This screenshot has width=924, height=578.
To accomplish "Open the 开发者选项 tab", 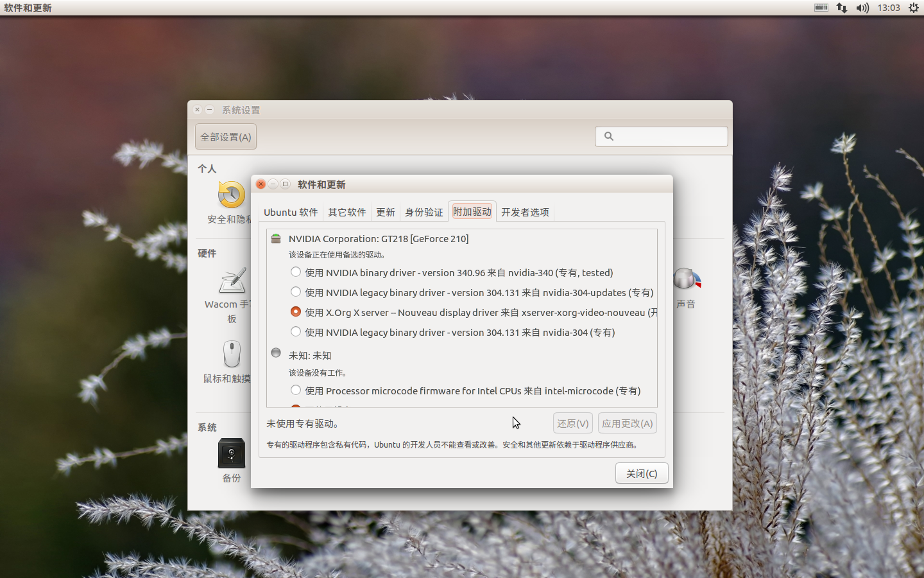I will click(524, 212).
